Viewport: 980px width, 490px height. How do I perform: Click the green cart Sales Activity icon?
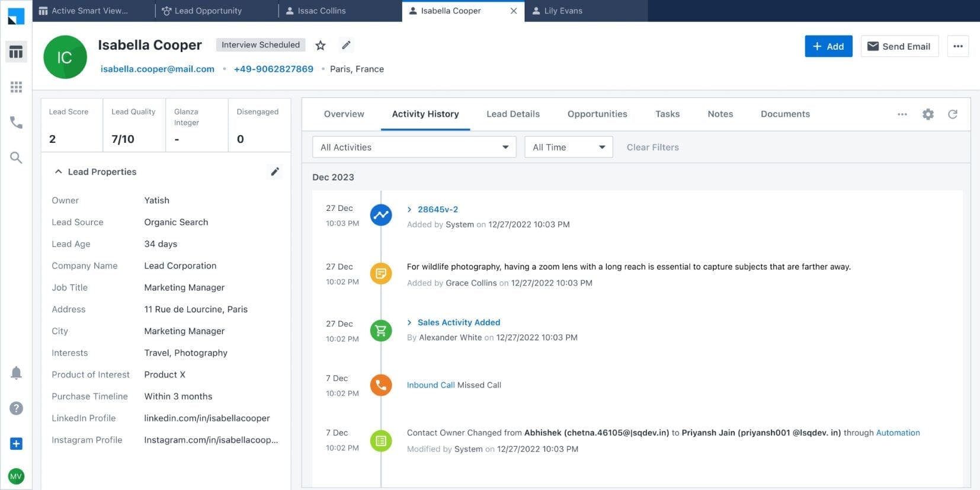coord(381,330)
